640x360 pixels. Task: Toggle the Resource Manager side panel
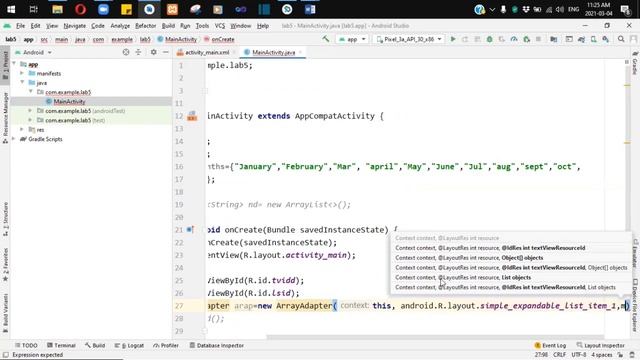pos(5,117)
